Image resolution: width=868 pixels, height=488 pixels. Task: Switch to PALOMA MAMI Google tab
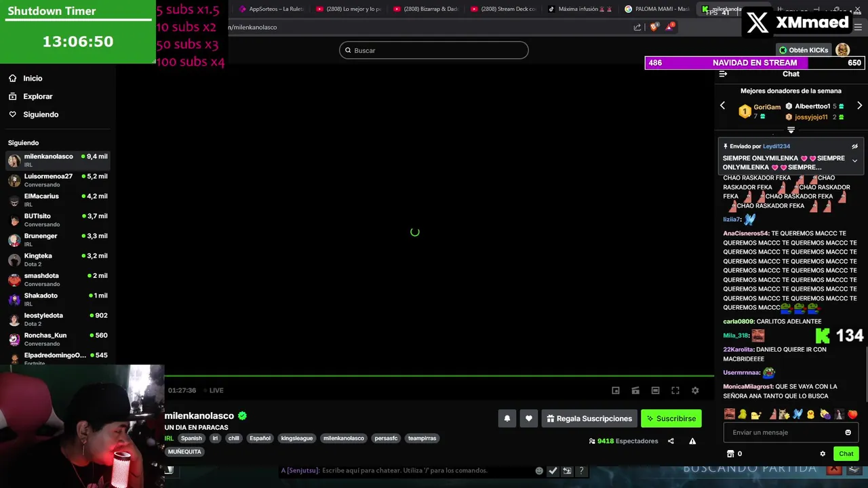pyautogui.click(x=658, y=9)
